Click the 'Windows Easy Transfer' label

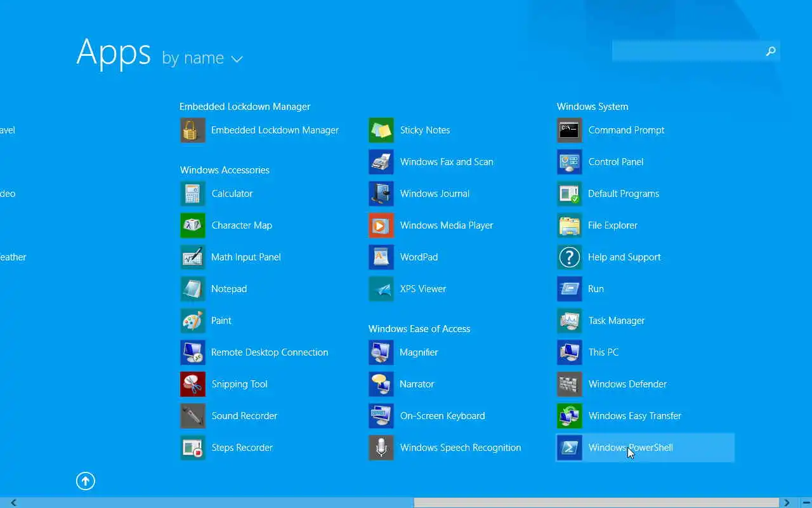click(635, 416)
